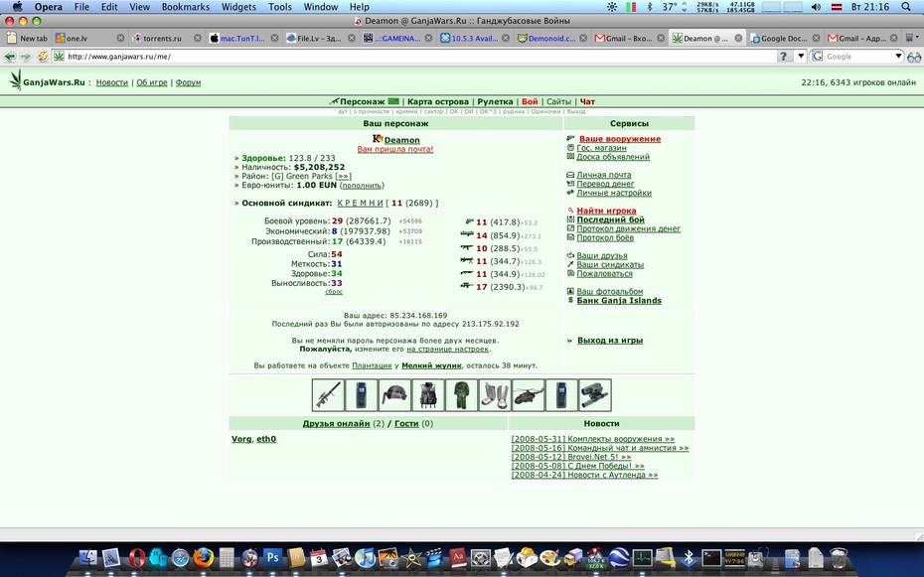
Task: Open the Карта острова navigation item
Action: (438, 102)
